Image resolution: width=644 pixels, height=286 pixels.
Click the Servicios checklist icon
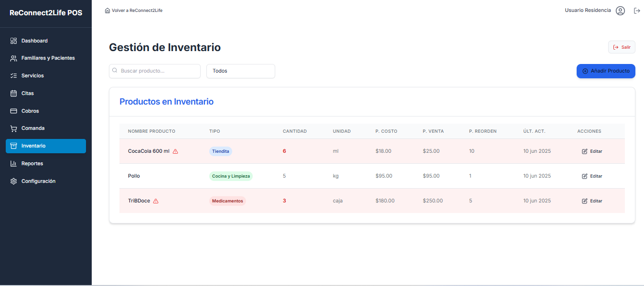13,76
